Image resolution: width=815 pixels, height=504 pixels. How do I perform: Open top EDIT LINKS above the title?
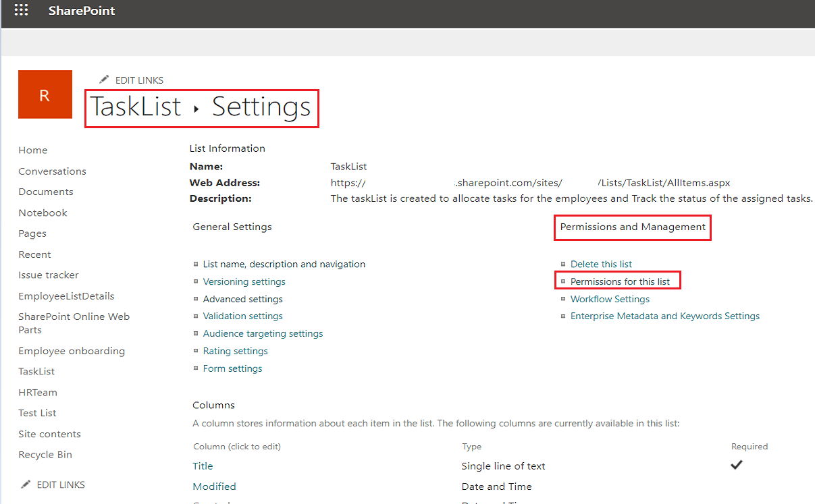[139, 80]
